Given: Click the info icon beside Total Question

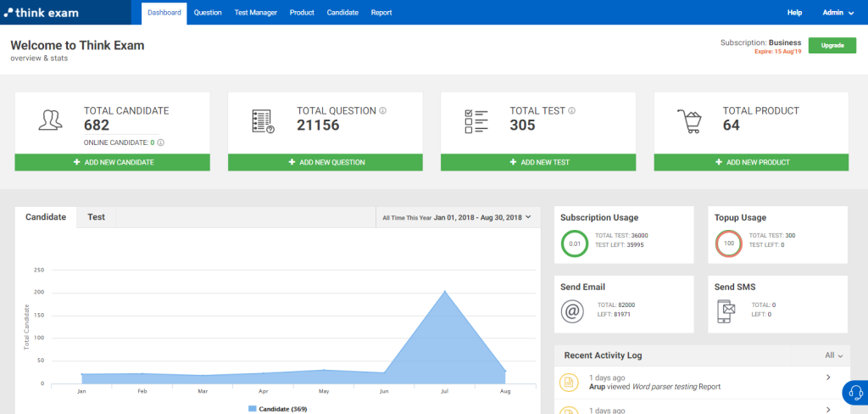Looking at the screenshot, I should click(383, 110).
